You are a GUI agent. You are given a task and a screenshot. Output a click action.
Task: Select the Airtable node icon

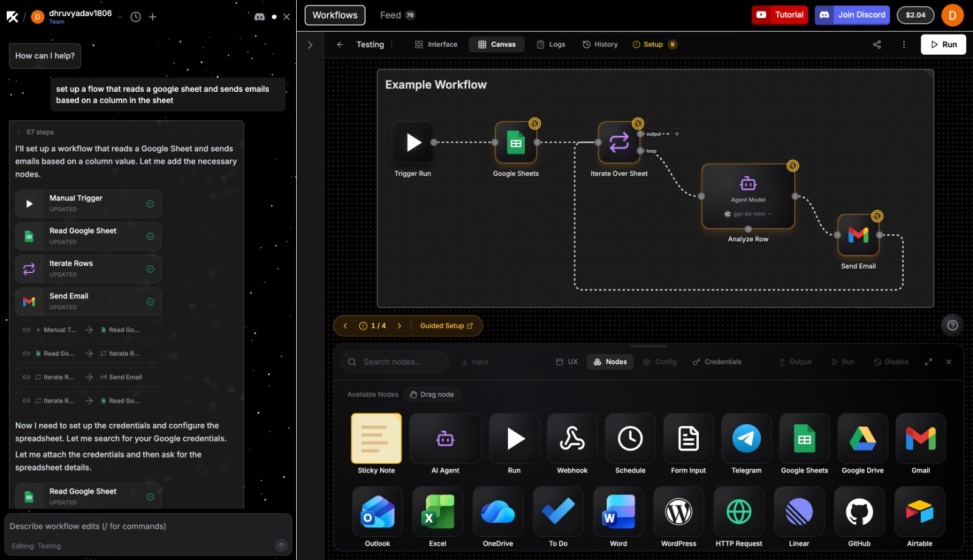919,512
